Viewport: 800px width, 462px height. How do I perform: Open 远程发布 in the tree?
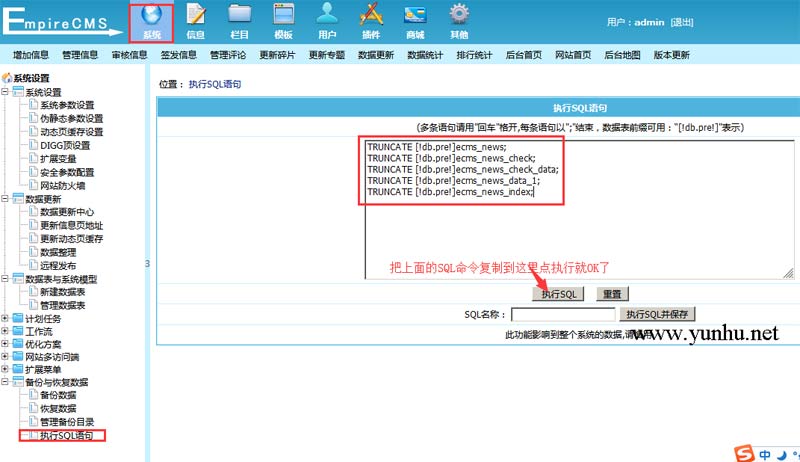coord(58,266)
